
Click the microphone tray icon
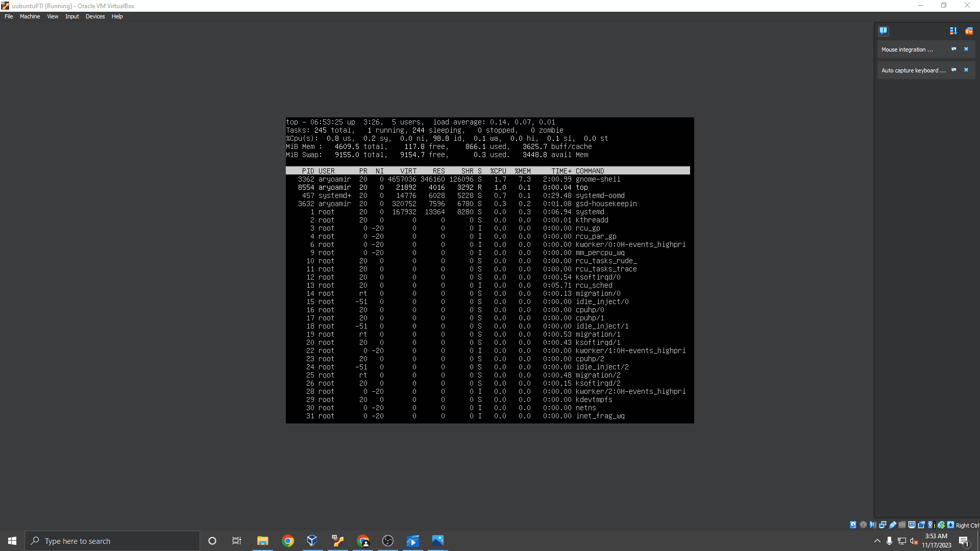[x=890, y=541]
